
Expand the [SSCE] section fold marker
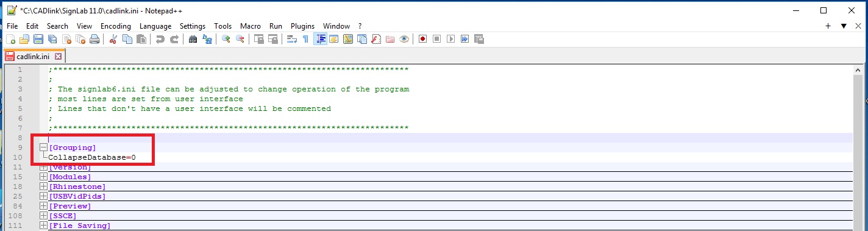pos(43,216)
